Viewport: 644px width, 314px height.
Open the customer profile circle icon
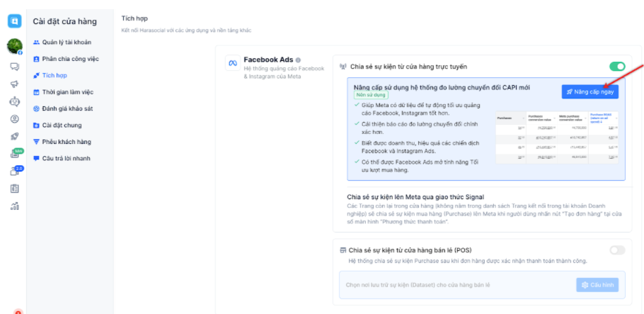pos(14,119)
